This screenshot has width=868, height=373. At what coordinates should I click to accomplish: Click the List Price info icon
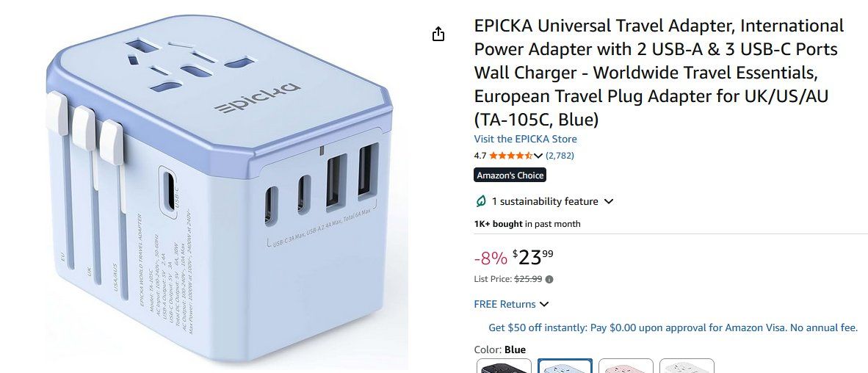tap(549, 280)
